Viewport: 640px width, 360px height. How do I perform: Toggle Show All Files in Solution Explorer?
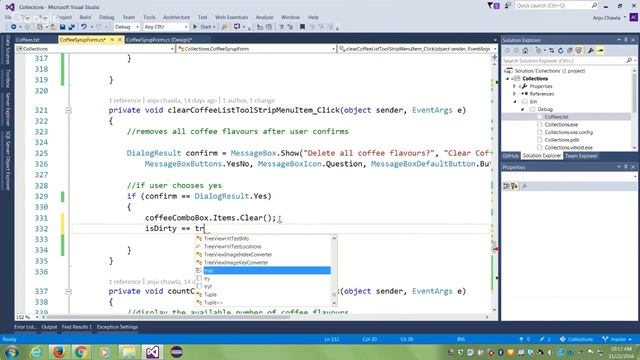[579, 51]
